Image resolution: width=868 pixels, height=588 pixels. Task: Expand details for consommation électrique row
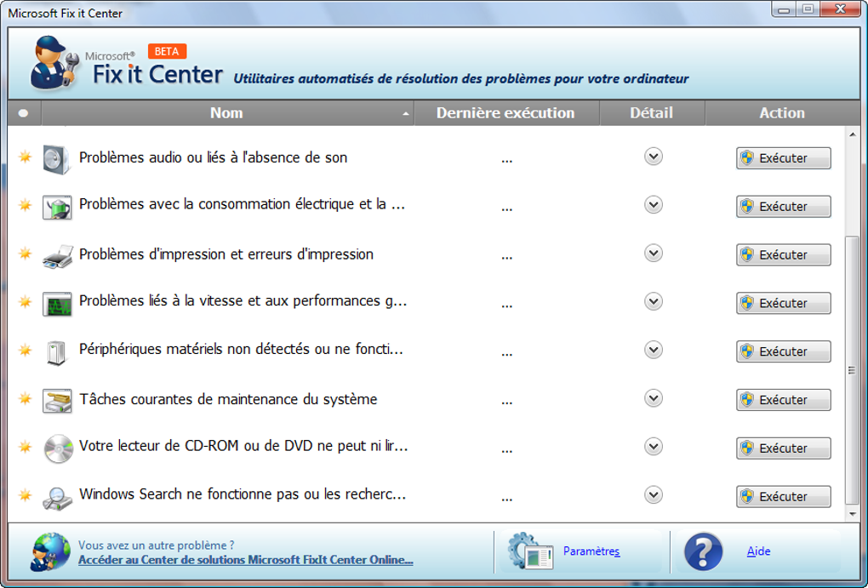(x=654, y=205)
